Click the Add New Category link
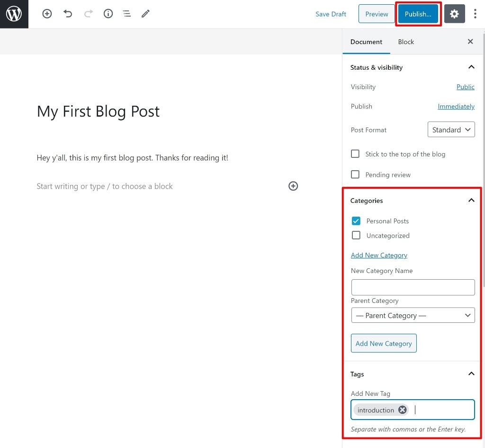Screen dimensions: 485x448 pyautogui.click(x=379, y=255)
